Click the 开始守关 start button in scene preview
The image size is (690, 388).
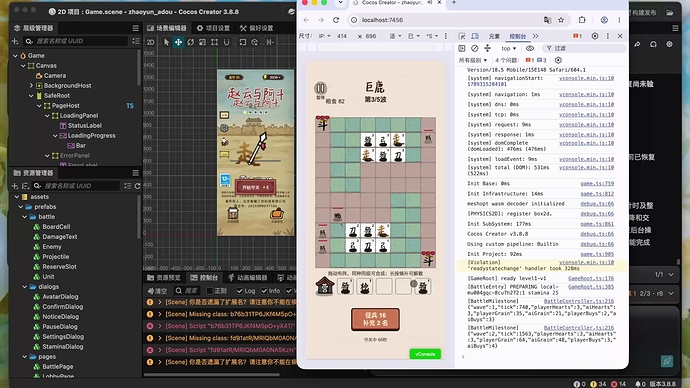point(255,187)
